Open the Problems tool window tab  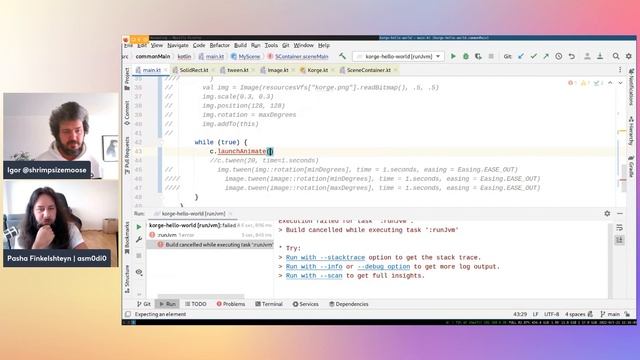tap(231, 304)
